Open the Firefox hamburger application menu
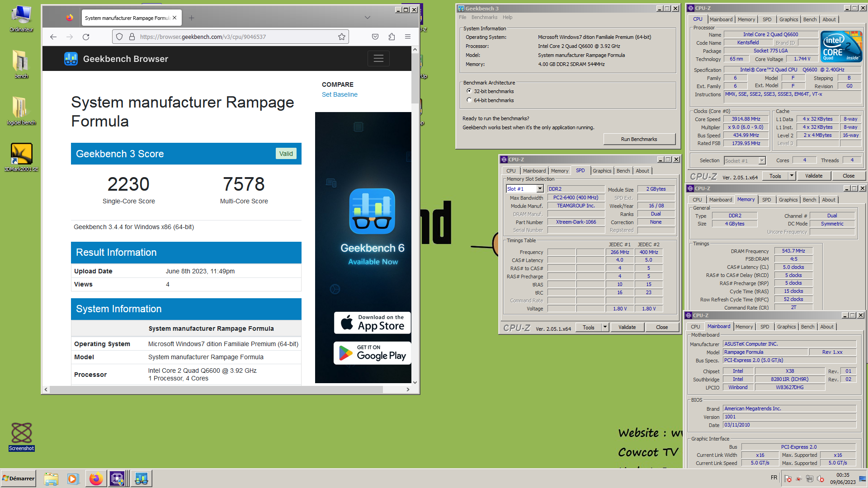 [408, 37]
